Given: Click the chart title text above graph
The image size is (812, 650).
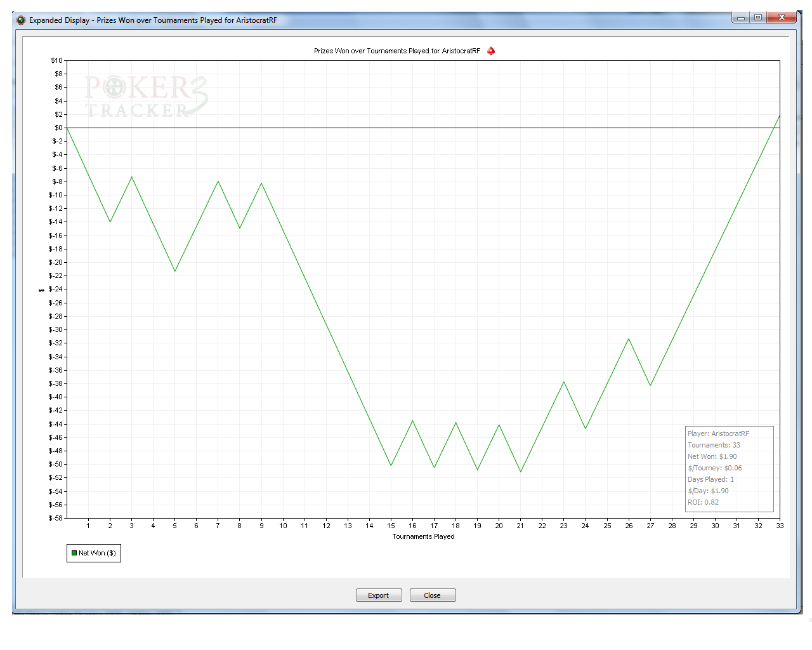Looking at the screenshot, I should point(397,51).
